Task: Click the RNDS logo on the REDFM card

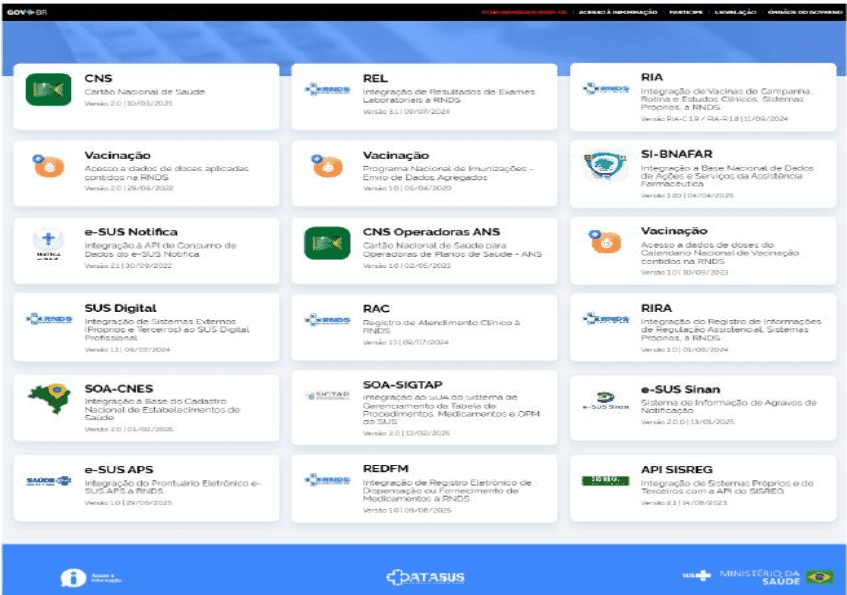Action: (327, 479)
